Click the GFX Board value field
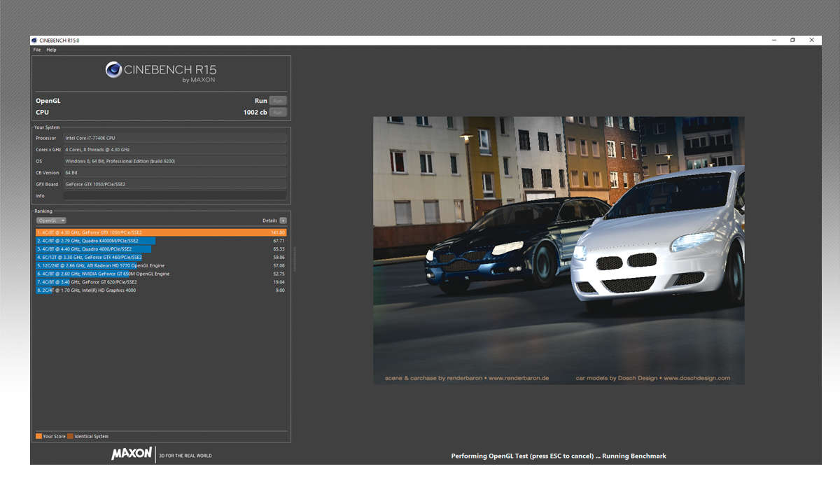This screenshot has width=840, height=504. coord(175,184)
